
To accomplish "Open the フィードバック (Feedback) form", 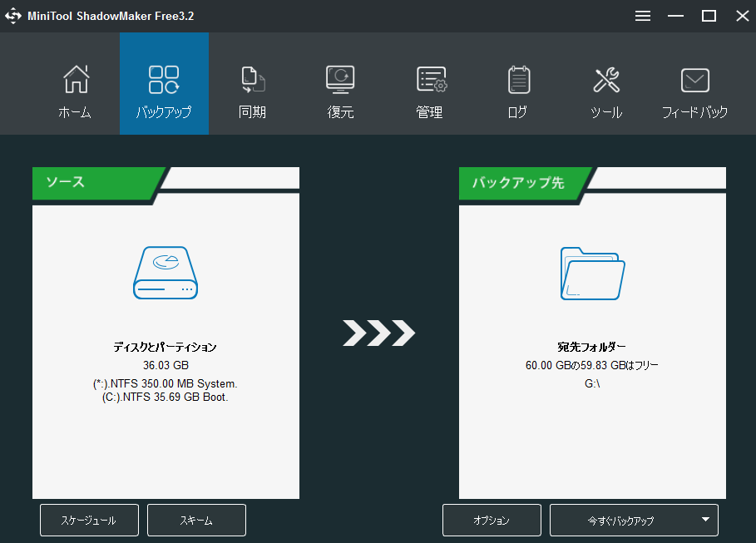I will click(x=694, y=83).
